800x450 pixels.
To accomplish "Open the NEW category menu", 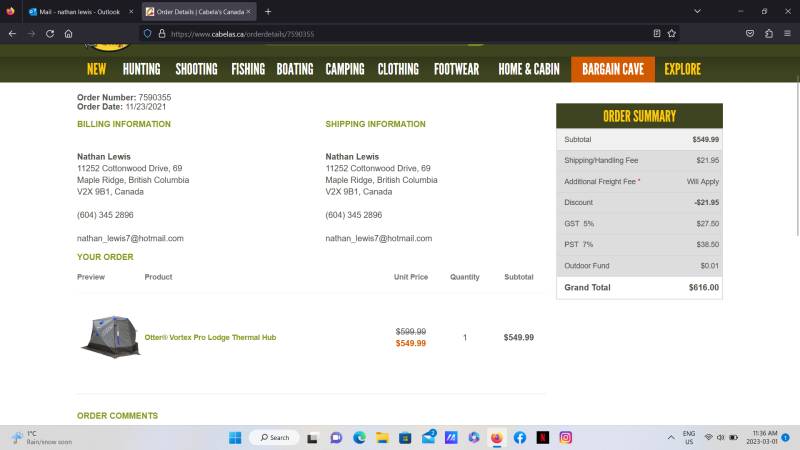I will click(96, 69).
